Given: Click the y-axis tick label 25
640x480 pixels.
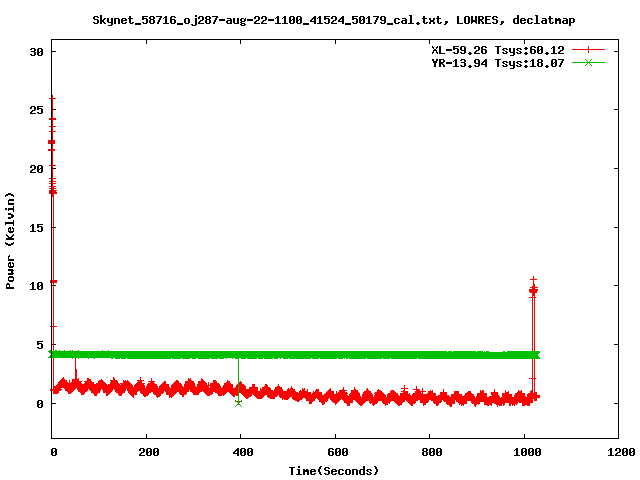Looking at the screenshot, I should point(36,110).
